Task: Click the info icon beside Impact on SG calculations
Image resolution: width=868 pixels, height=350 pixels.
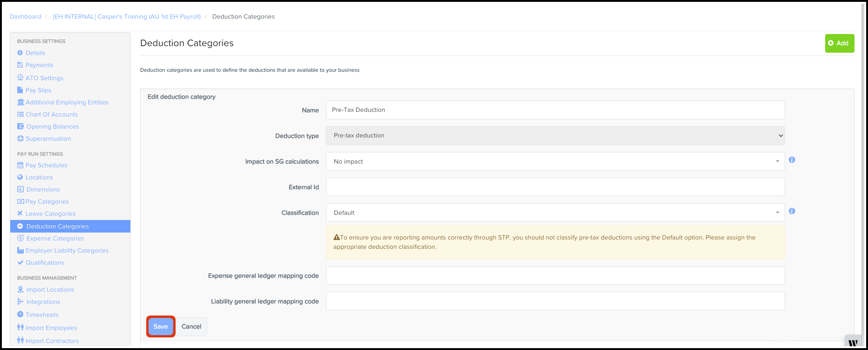Action: tap(792, 160)
